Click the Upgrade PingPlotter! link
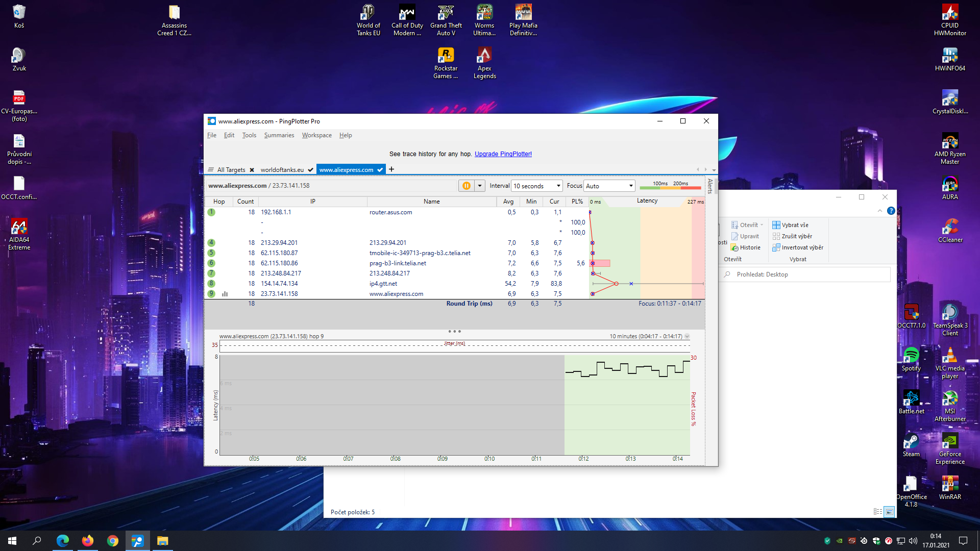This screenshot has height=551, width=980. [503, 154]
